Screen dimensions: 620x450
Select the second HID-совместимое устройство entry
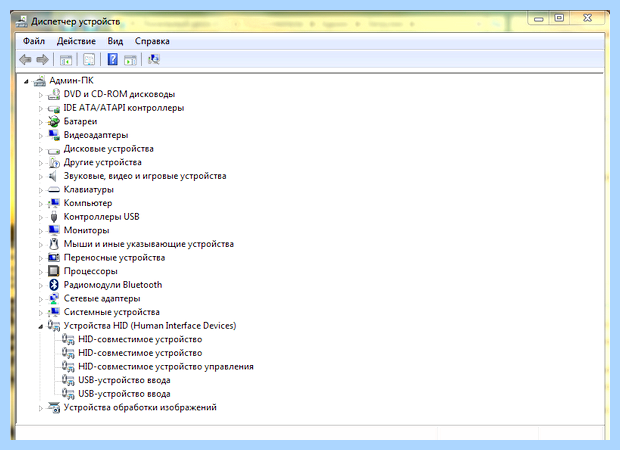[140, 353]
